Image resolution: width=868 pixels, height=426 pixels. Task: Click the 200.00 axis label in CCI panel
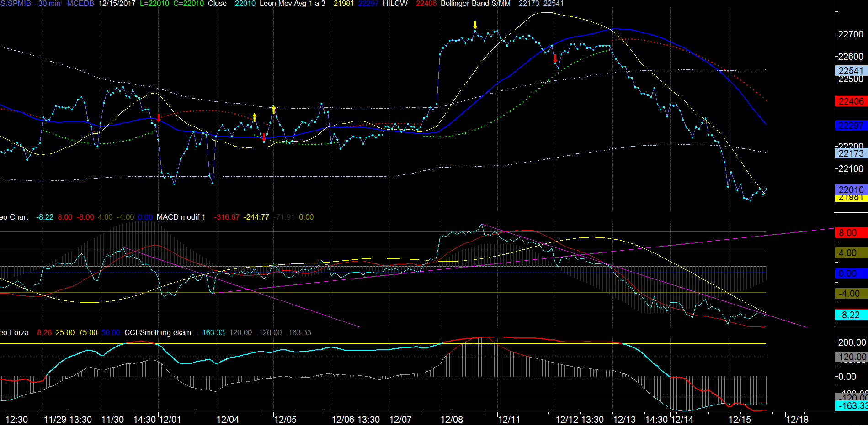(852, 342)
